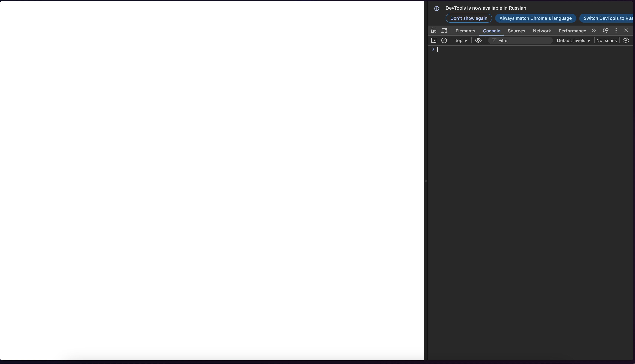
Task: Click the clear console icon
Action: coord(444,41)
